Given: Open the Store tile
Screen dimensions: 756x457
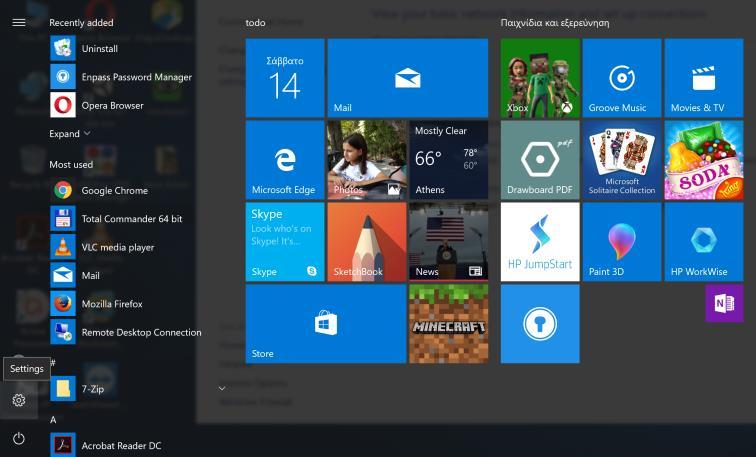Looking at the screenshot, I should coord(326,324).
